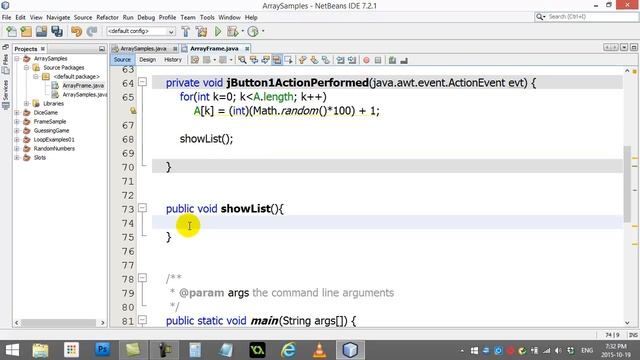The width and height of the screenshot is (640, 360).
Task: Switch to the History view
Action: pyautogui.click(x=173, y=60)
